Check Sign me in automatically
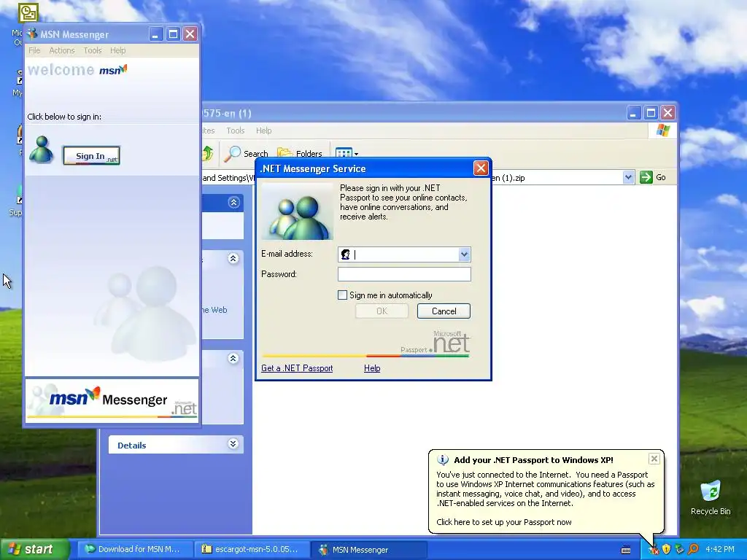Screen dimensions: 747x560 [x=343, y=295]
